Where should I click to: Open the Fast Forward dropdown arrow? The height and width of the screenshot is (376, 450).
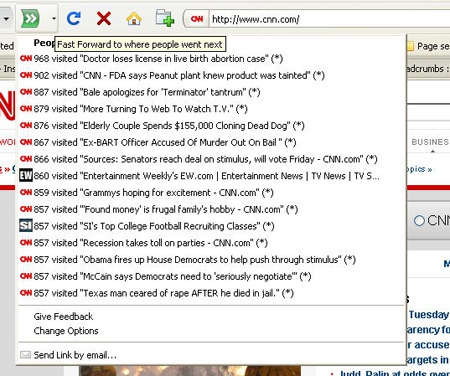(x=54, y=19)
